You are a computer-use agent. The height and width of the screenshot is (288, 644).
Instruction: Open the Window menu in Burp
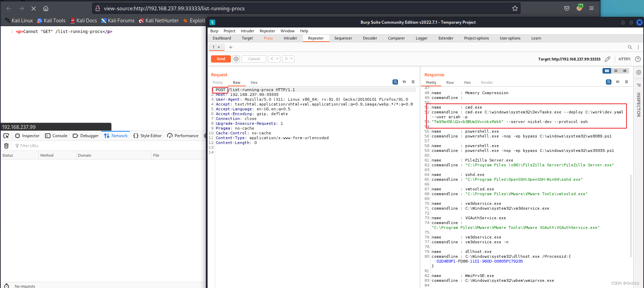point(288,31)
